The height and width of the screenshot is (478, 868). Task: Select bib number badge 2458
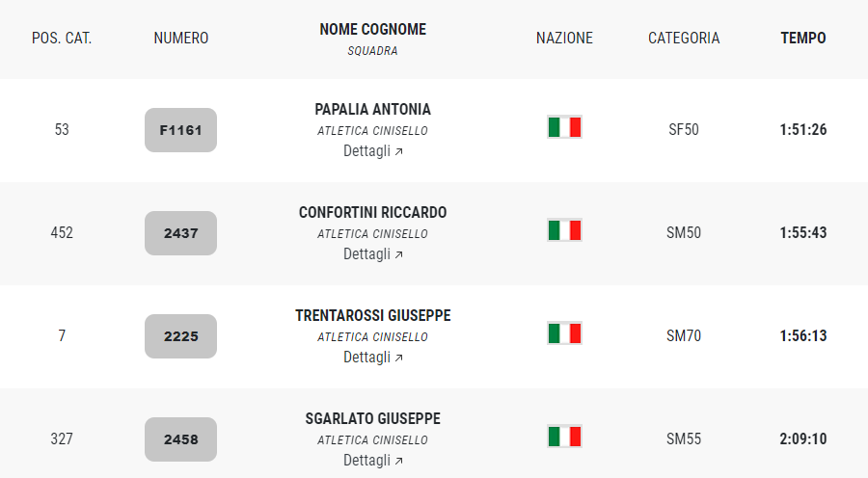(x=180, y=439)
